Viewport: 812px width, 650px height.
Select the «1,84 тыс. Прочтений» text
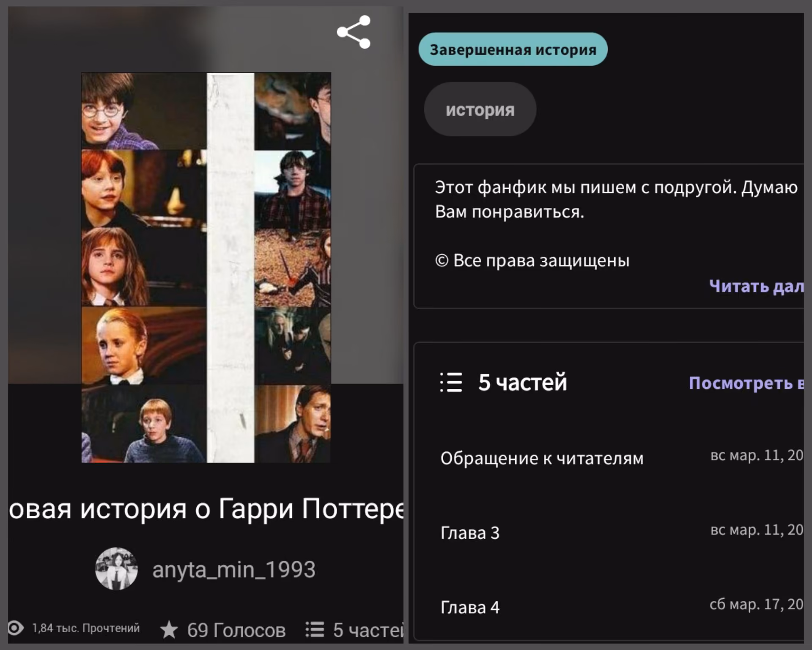[x=86, y=628]
